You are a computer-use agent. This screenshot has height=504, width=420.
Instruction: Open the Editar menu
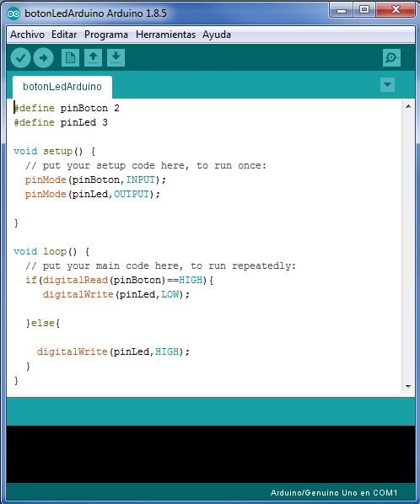pos(64,35)
